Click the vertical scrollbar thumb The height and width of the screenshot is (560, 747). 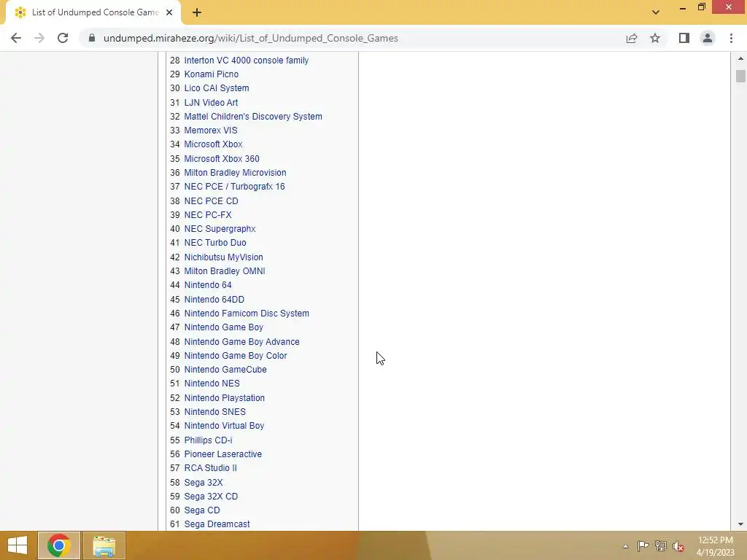click(x=740, y=76)
